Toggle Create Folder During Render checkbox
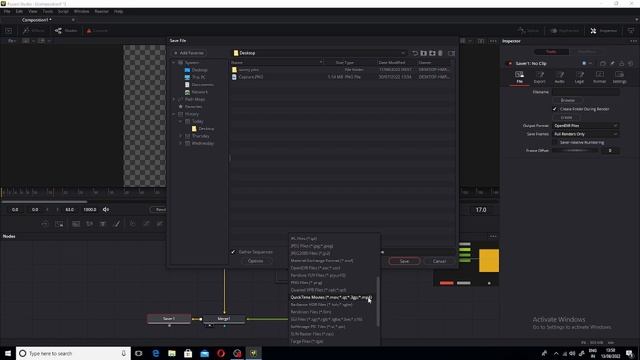 [x=555, y=109]
